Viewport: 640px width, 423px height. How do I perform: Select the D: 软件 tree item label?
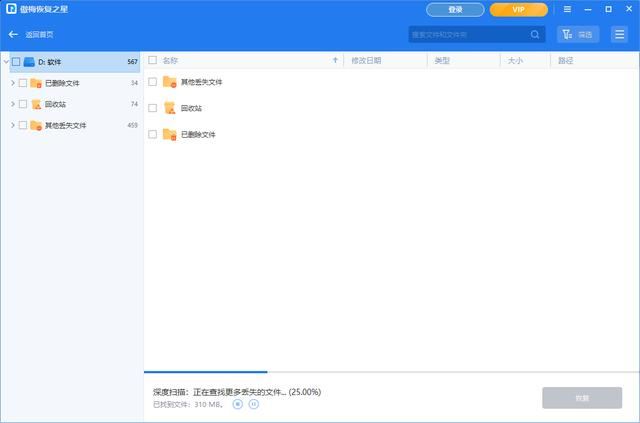pos(49,62)
